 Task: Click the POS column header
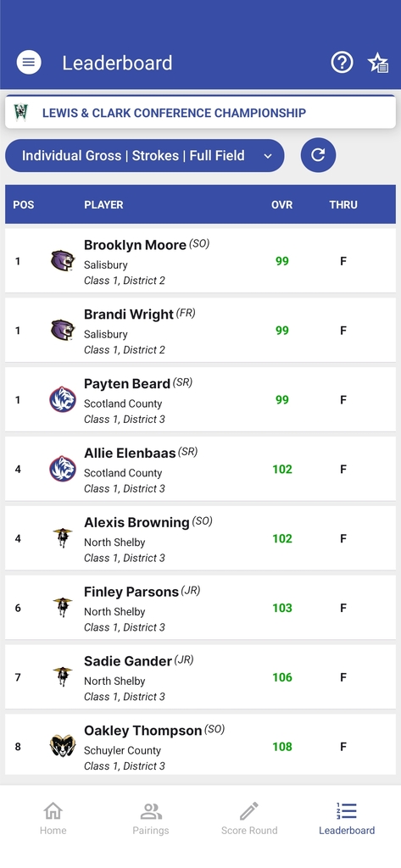[x=23, y=205]
